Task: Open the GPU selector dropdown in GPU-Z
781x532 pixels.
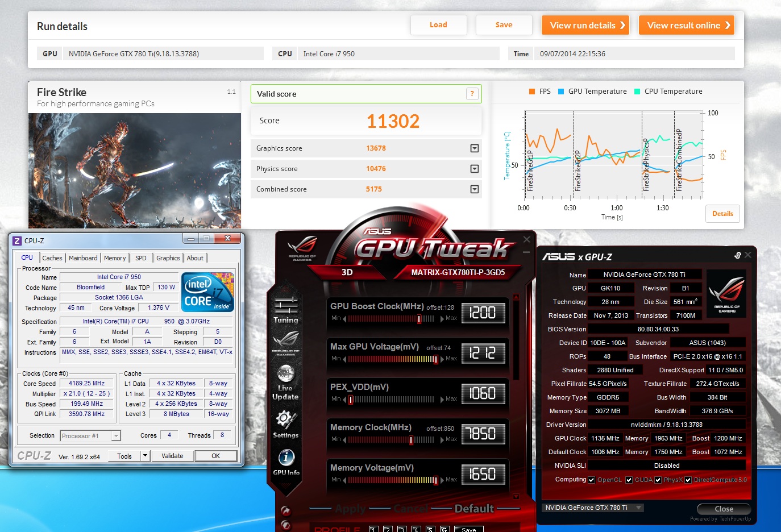Action: click(x=639, y=508)
